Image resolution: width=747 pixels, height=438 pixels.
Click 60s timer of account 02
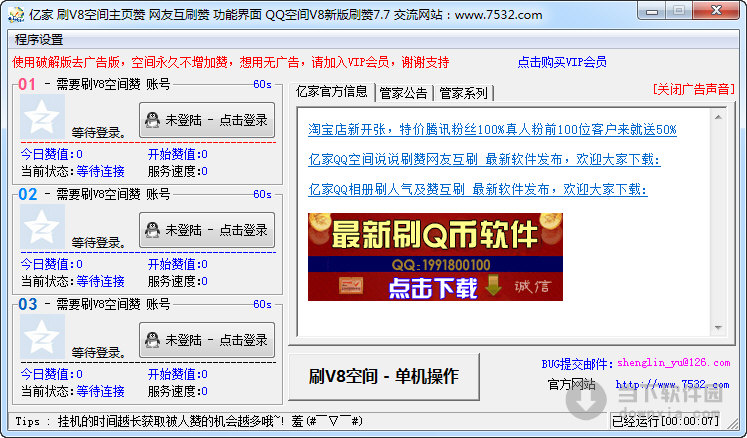point(262,194)
